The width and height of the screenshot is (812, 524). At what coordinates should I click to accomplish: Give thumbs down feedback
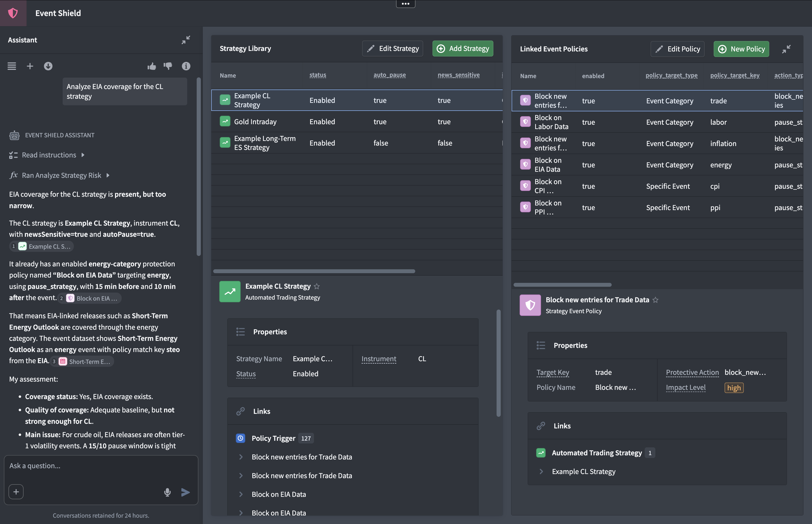[x=168, y=66]
